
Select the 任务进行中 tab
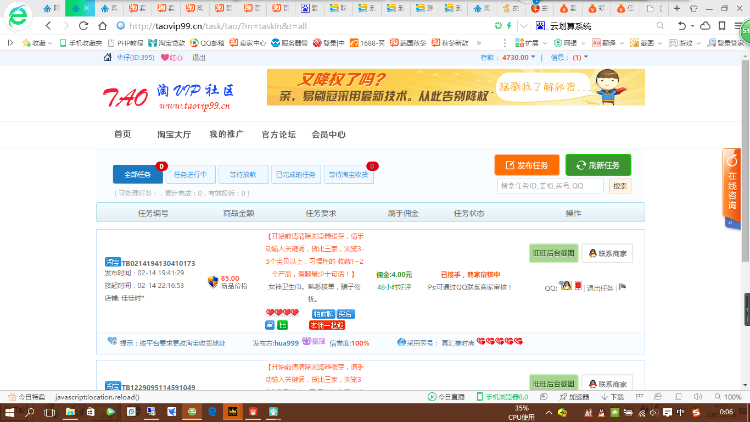coord(190,175)
